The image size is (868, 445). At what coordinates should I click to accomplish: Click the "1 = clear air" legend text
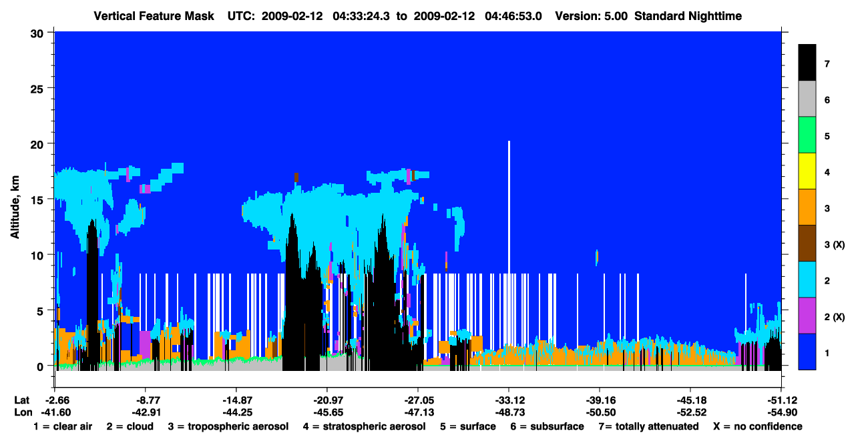coord(63,426)
